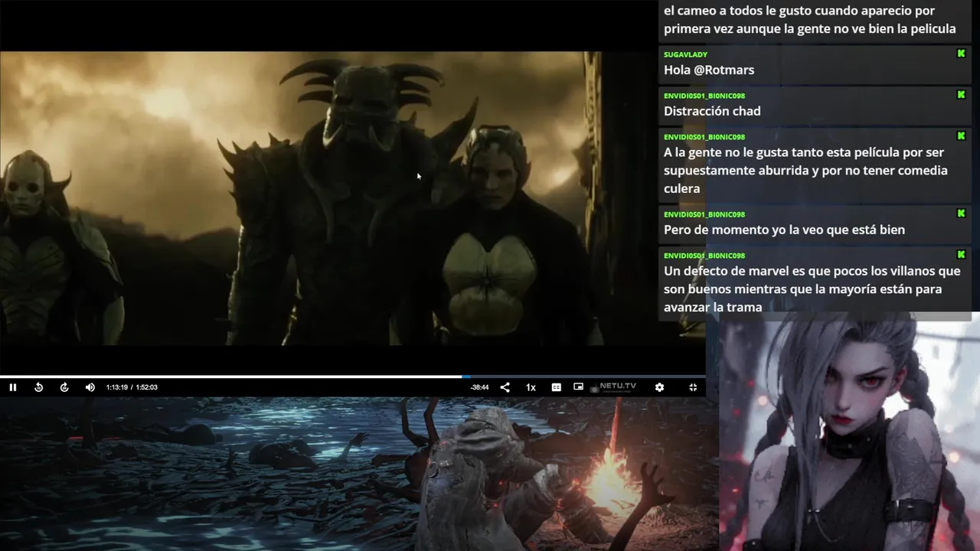Pause the movie playback
980x551 pixels.
(13, 387)
